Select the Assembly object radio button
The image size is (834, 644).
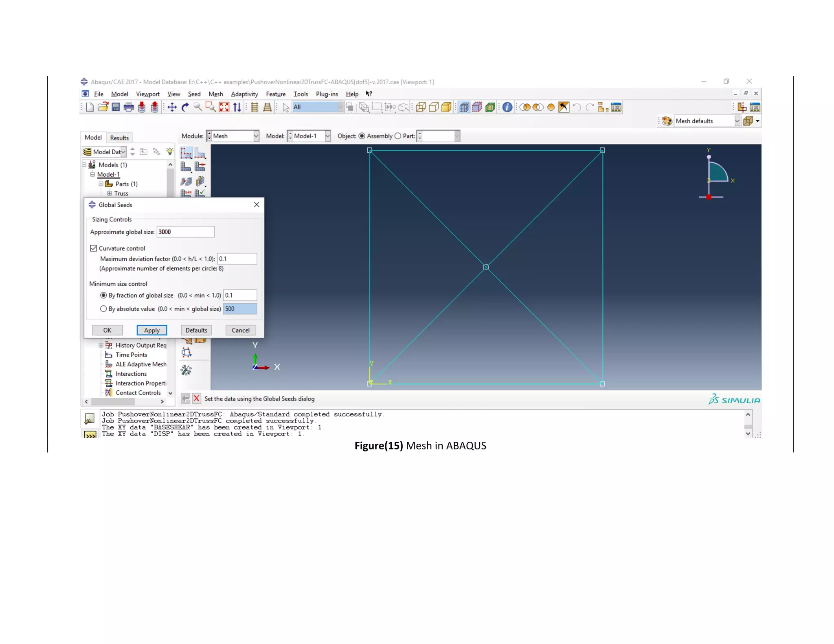[362, 136]
